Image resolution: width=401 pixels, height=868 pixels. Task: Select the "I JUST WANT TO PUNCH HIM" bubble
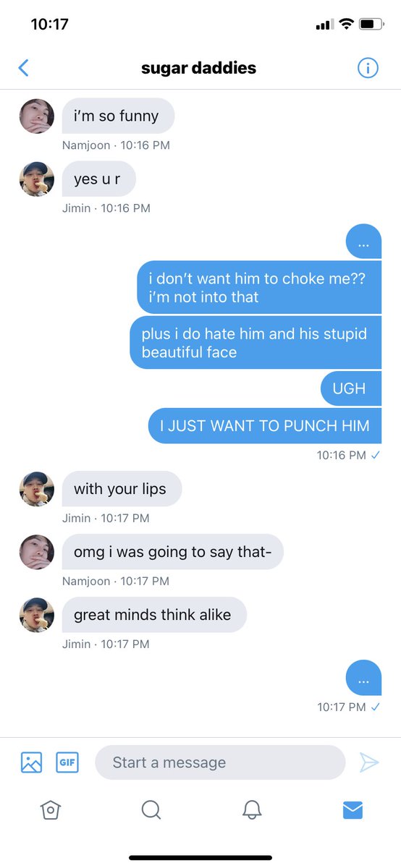point(265,426)
